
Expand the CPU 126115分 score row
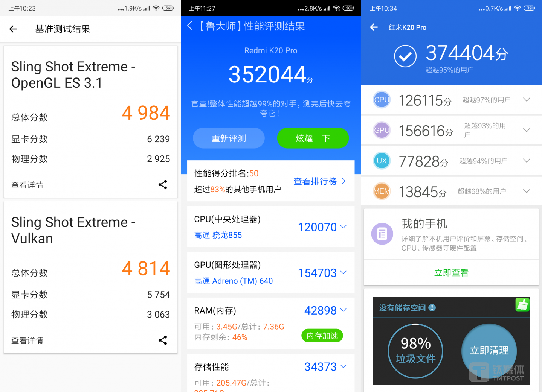(x=527, y=100)
